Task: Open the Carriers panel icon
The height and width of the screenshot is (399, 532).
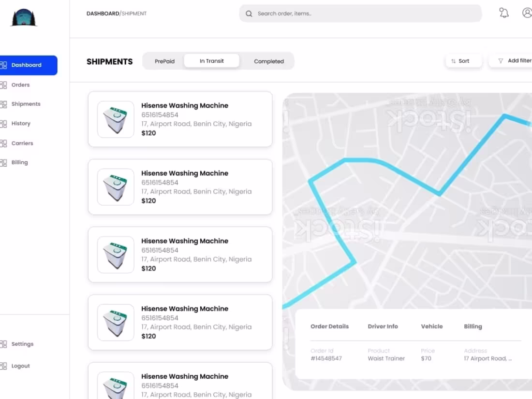Action: pos(4,143)
